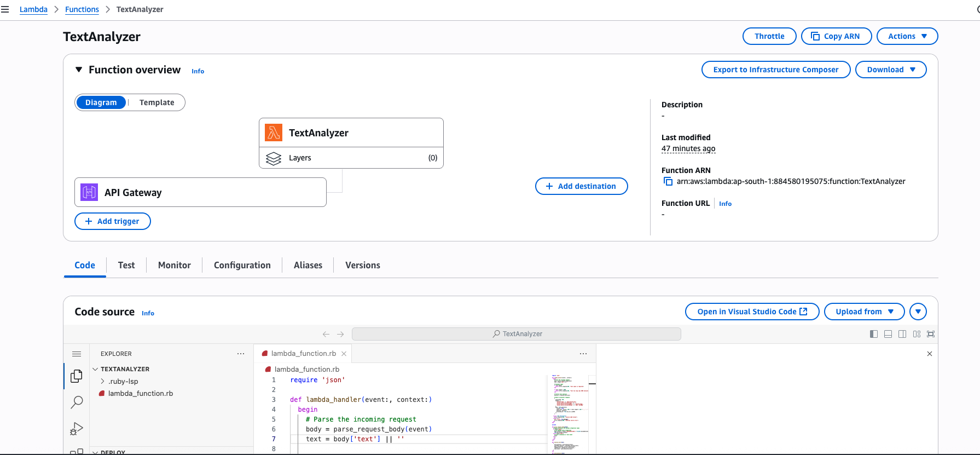Go back with editor arrow
The height and width of the screenshot is (455, 980).
[x=326, y=334]
